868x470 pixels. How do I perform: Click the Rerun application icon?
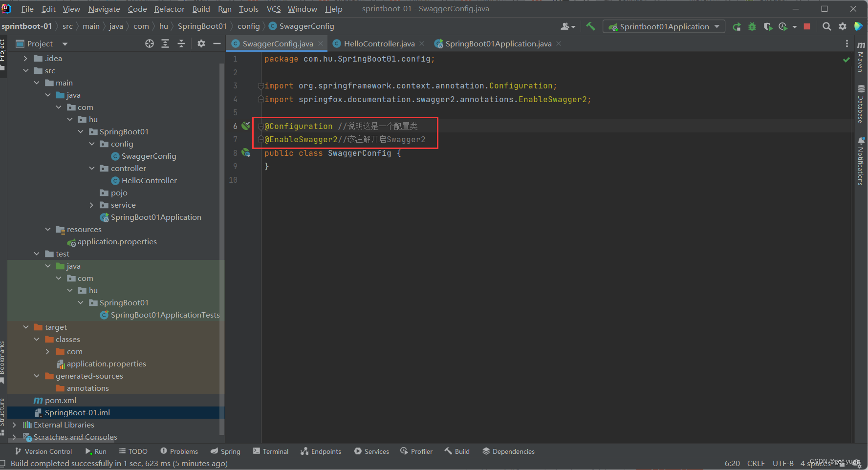click(737, 26)
